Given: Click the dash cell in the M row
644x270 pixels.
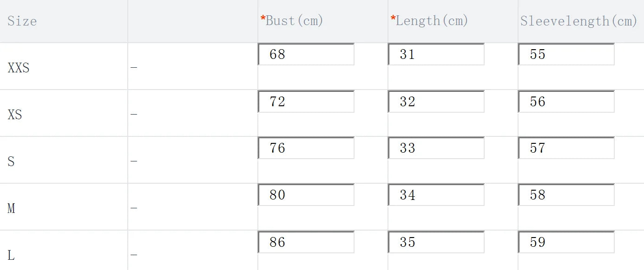Looking at the screenshot, I should pos(134,208).
